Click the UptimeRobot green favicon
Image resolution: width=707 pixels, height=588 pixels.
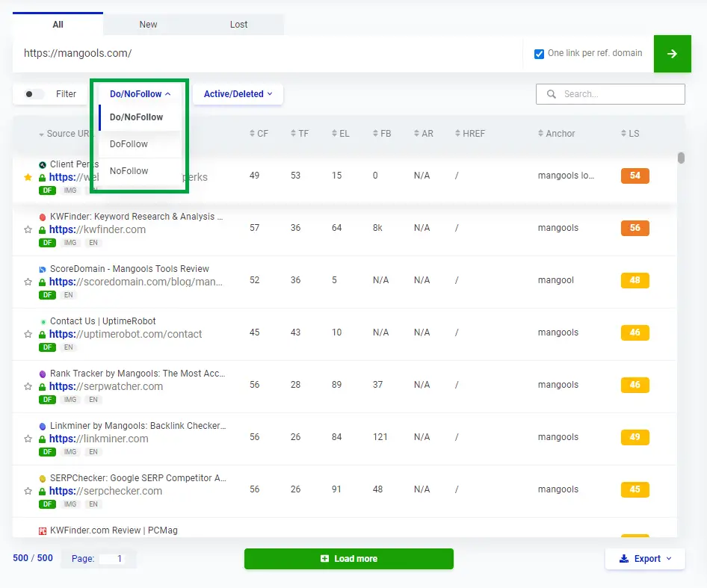click(43, 321)
